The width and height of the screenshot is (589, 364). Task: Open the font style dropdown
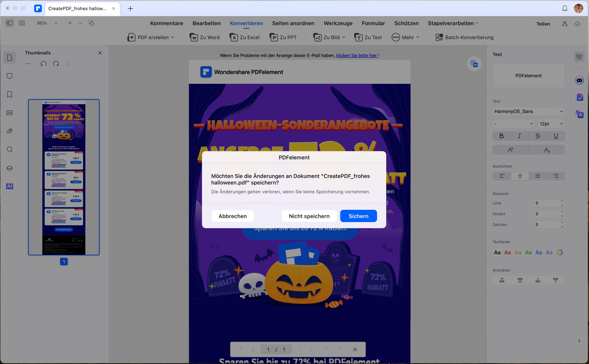[514, 124]
